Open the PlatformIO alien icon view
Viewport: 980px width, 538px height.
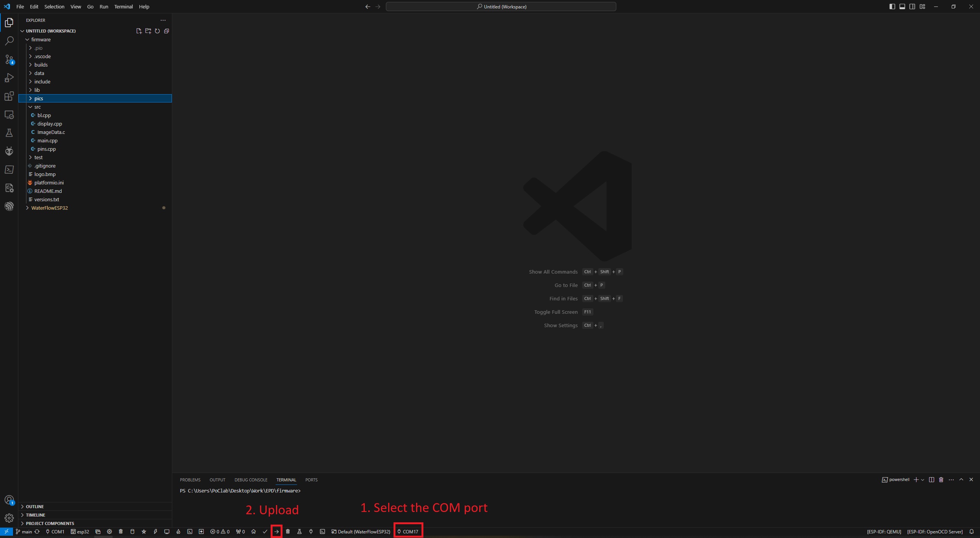coord(9,151)
